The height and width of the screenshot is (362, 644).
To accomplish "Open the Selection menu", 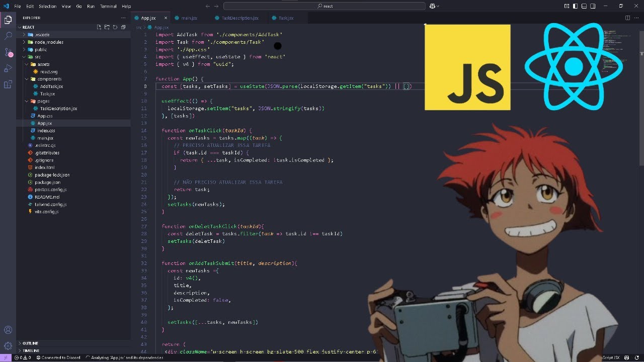I will pos(48,6).
